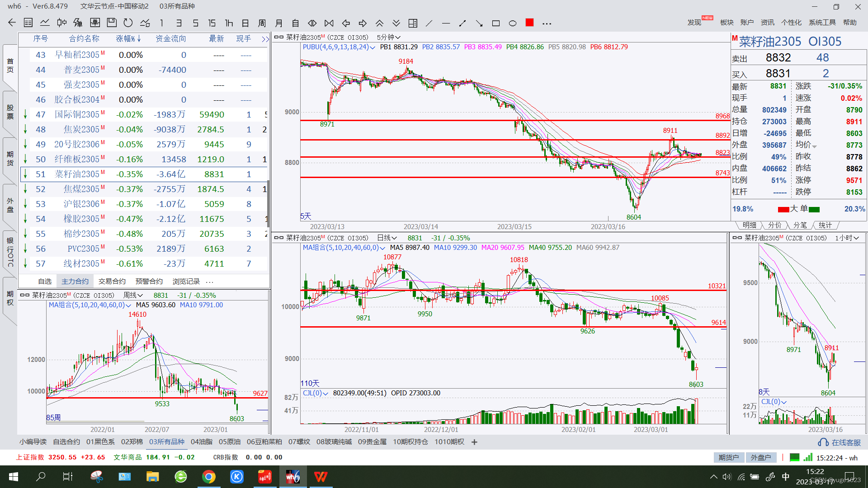This screenshot has width=868, height=488.
Task: Select the 菜籽油2305 row in list
Action: 144,174
